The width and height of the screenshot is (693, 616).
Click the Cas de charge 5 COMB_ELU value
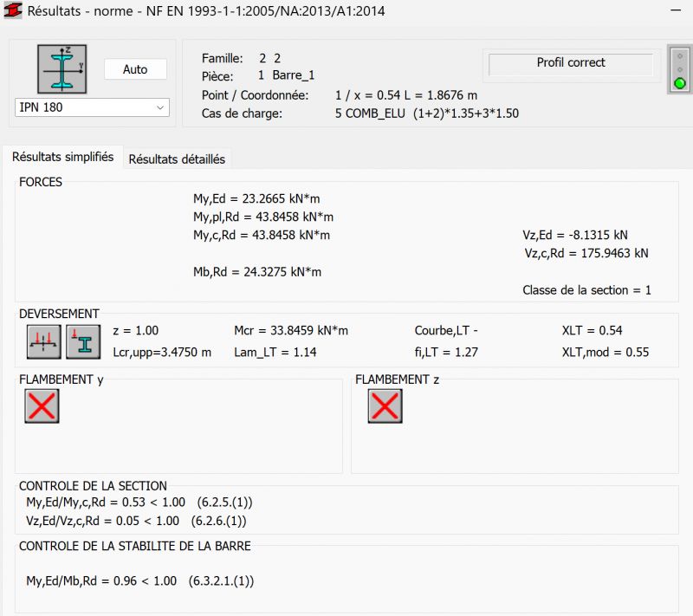tap(427, 113)
